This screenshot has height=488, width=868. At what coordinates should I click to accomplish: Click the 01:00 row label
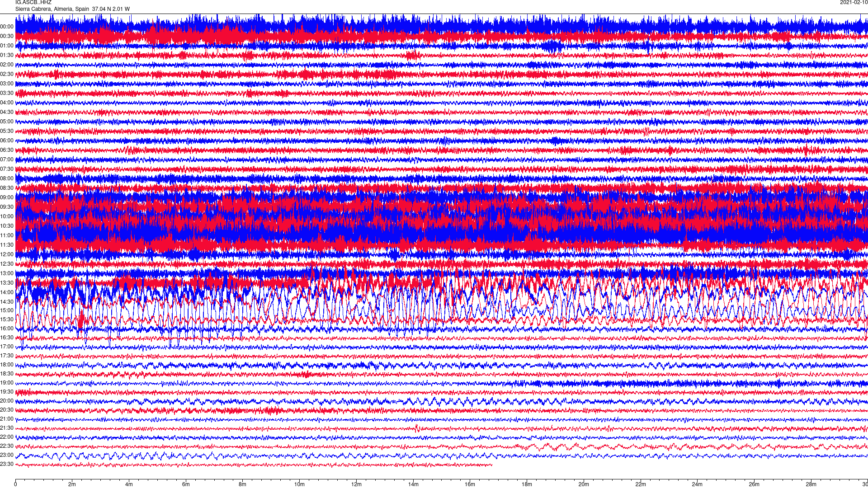(x=7, y=46)
